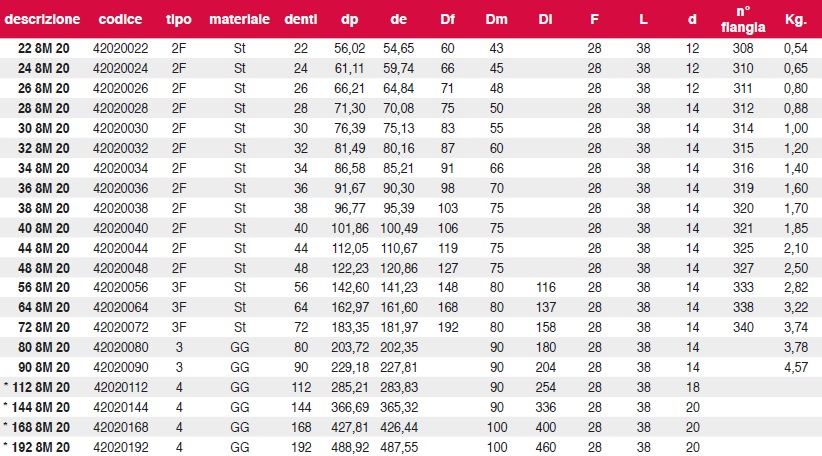Select the n° flangia column header
This screenshot has height=456, width=822.
pos(743,19)
